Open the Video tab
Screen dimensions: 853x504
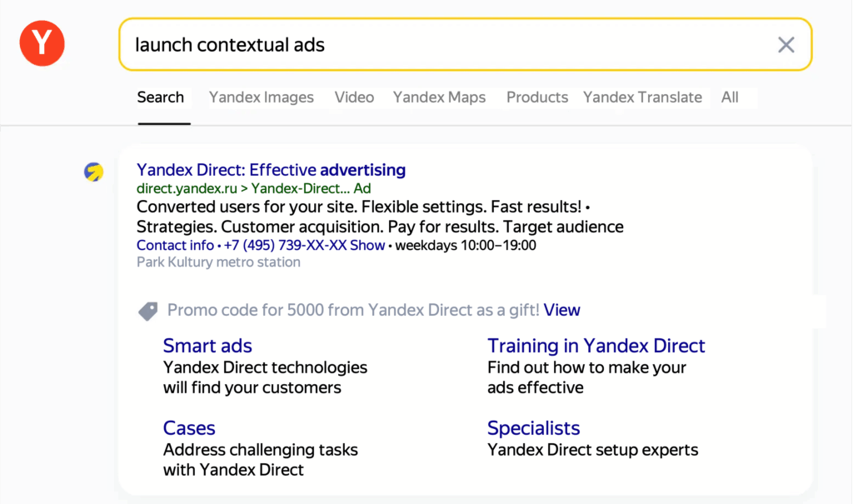pyautogui.click(x=354, y=97)
